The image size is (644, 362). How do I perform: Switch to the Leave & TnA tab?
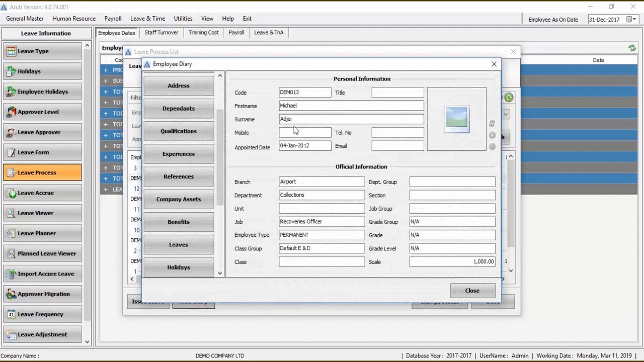(x=269, y=33)
